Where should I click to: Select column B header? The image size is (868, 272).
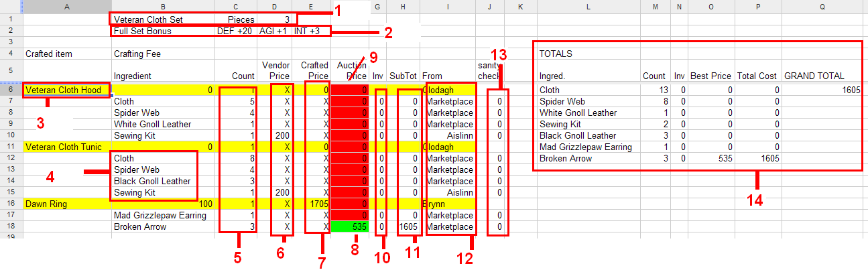tap(164, 7)
